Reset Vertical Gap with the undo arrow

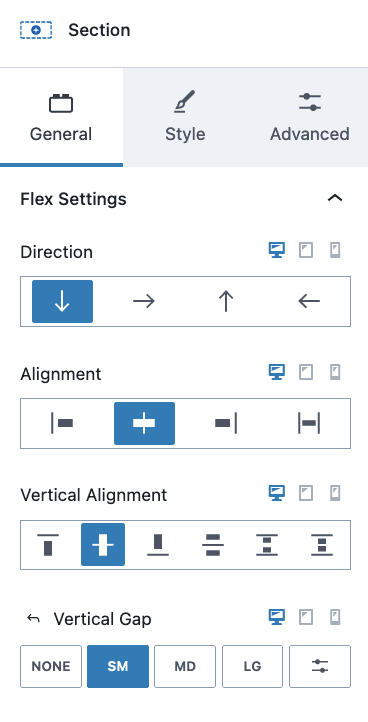(33, 618)
